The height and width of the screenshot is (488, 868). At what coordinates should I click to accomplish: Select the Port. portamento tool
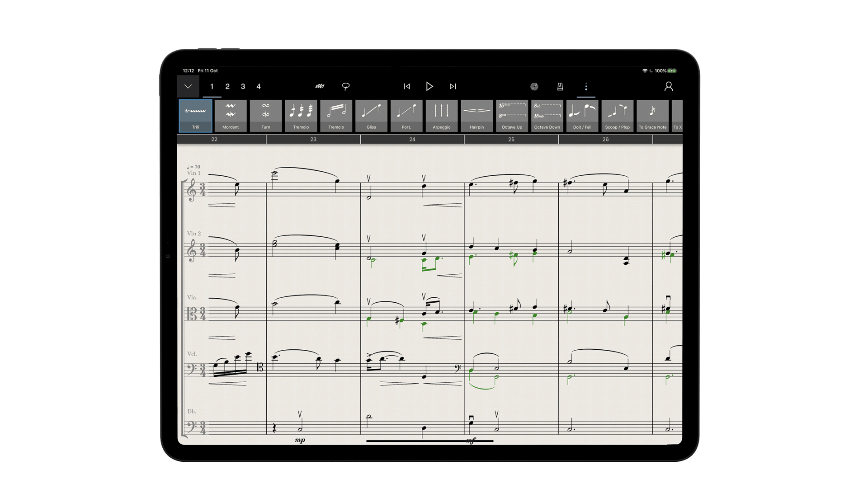click(x=406, y=116)
